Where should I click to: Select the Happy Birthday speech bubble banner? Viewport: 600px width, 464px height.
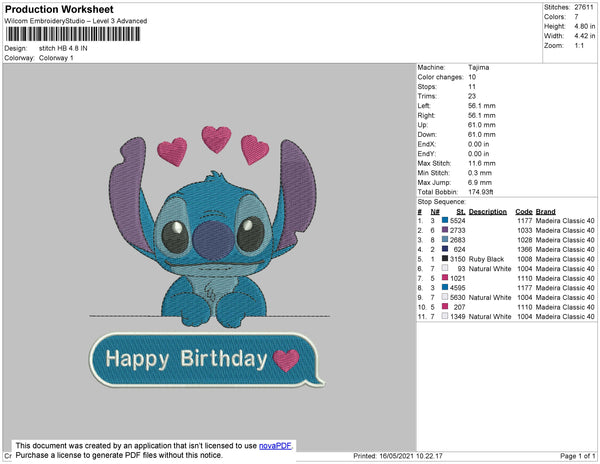(x=207, y=360)
